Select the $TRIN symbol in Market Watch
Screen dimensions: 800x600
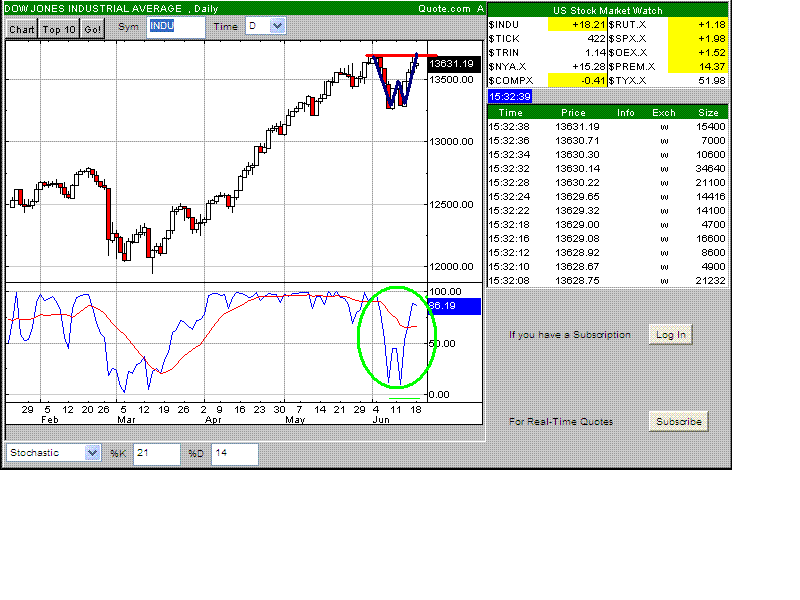pos(504,53)
